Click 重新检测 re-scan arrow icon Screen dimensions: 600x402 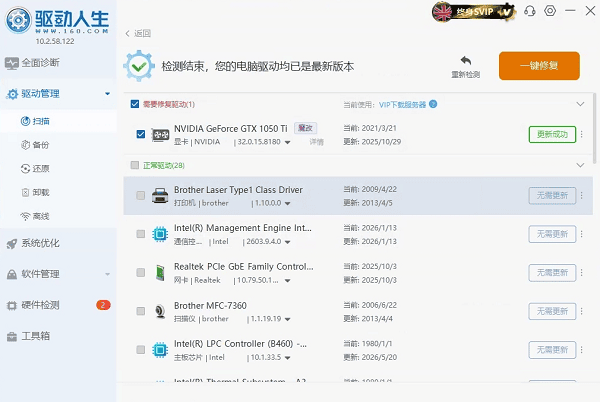[466, 60]
